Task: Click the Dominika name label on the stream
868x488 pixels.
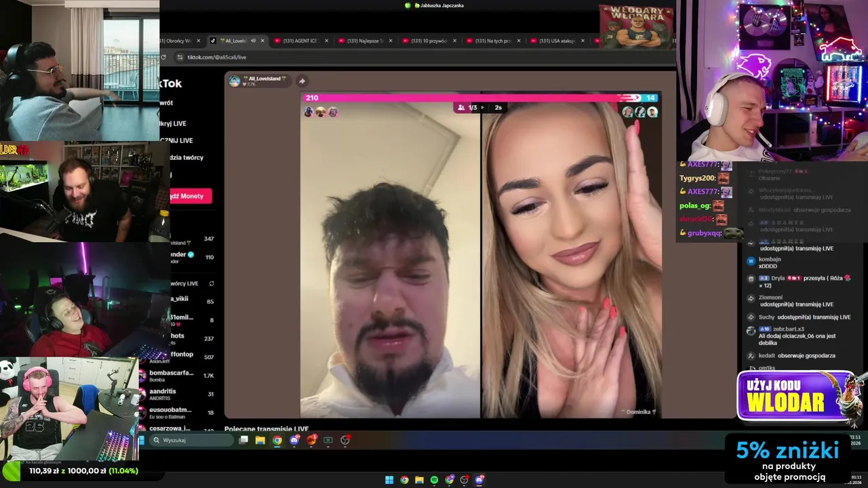Action: 638,411
